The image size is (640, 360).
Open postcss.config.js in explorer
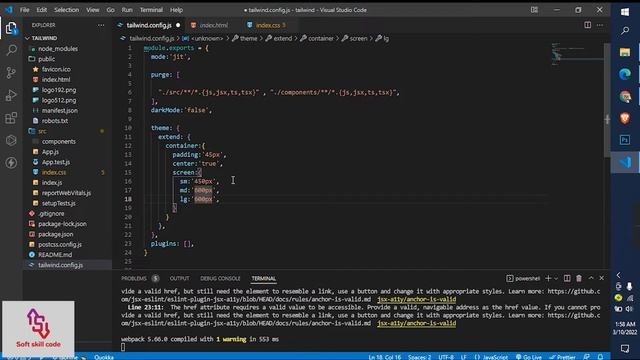[x=60, y=244]
